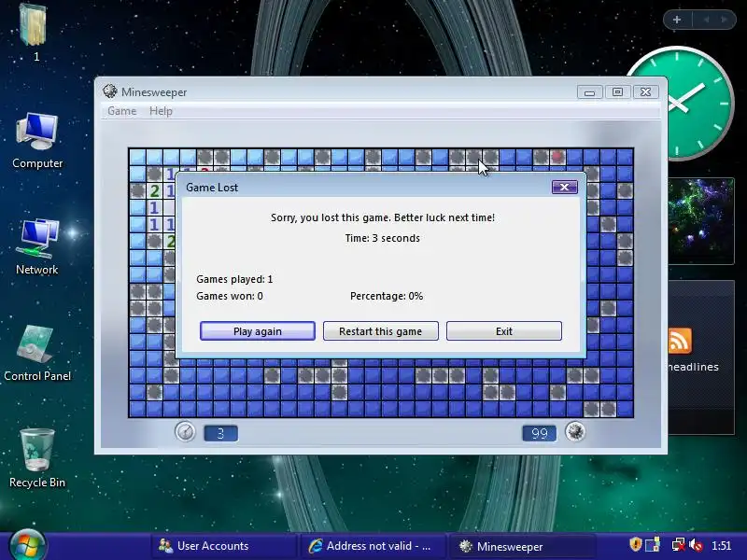The height and width of the screenshot is (560, 747).
Task: Click the sidebar previous gadgets arrow
Action: pyautogui.click(x=707, y=20)
